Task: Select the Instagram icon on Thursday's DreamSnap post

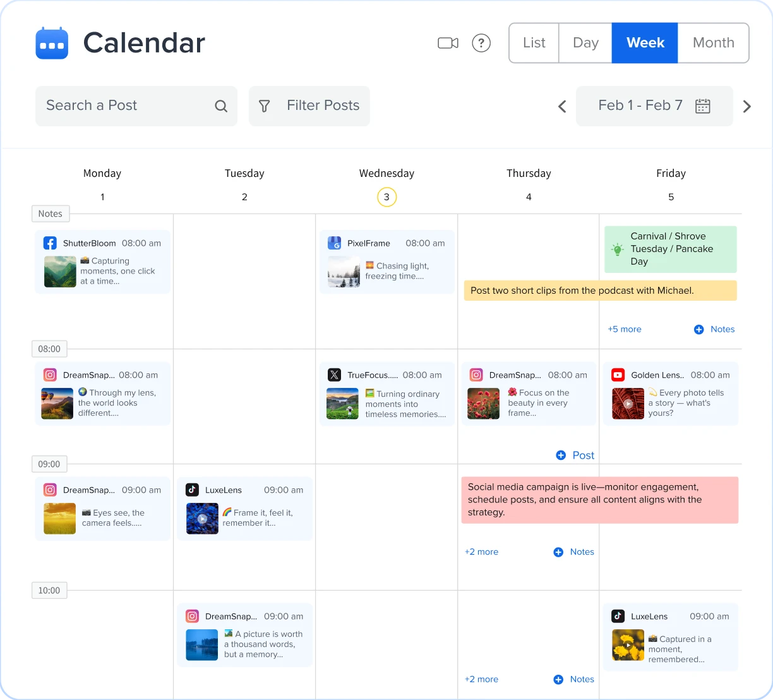Action: [476, 375]
